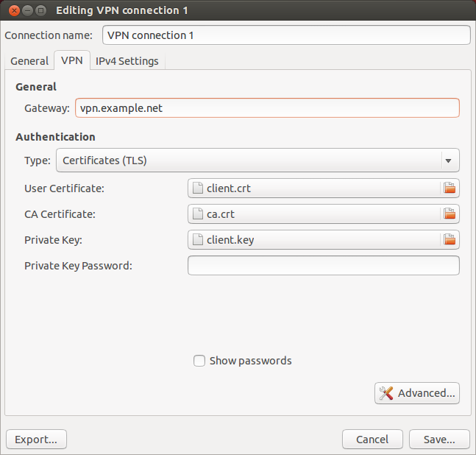The height and width of the screenshot is (455, 476).
Task: Minimize the VPN editing window
Action: [27, 10]
